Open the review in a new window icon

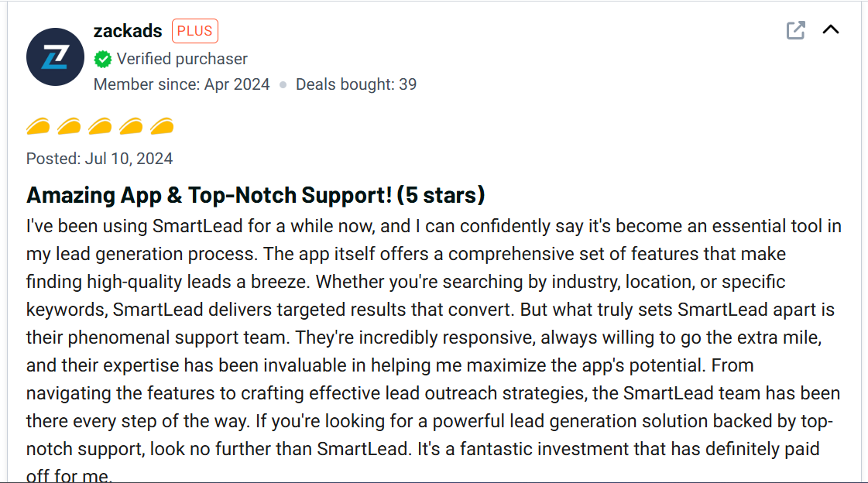795,31
